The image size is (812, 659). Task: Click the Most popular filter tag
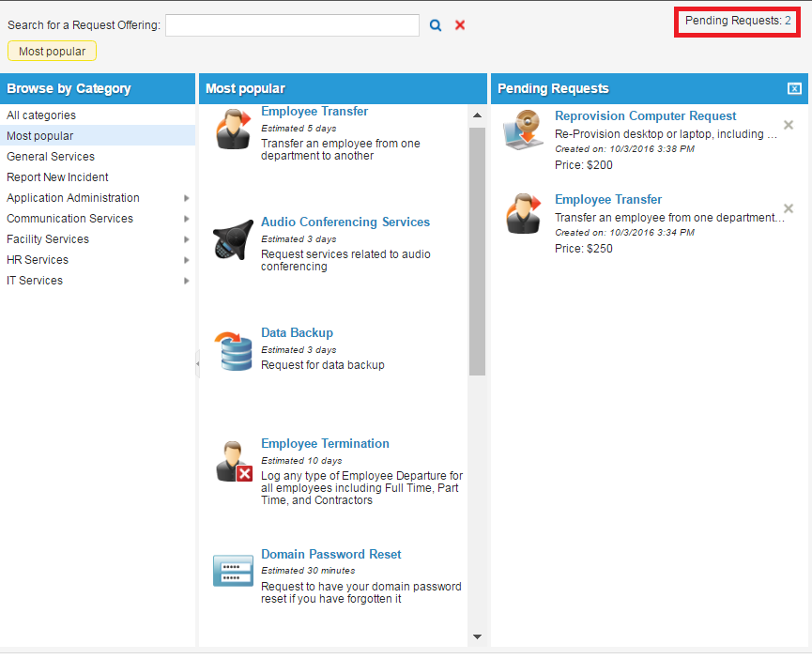pos(53,52)
